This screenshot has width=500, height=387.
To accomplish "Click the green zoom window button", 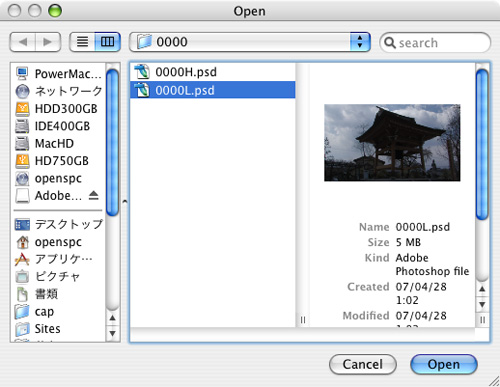I will (x=55, y=11).
